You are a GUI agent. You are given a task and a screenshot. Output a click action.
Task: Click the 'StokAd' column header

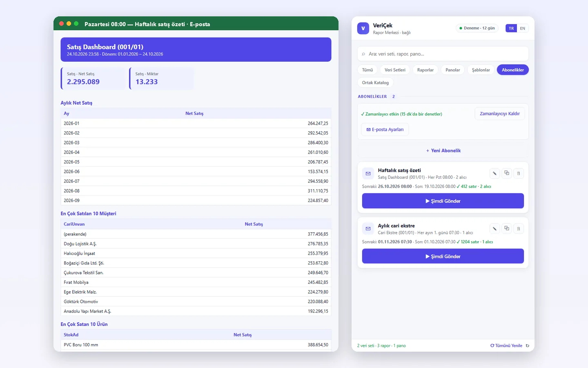[x=71, y=335]
